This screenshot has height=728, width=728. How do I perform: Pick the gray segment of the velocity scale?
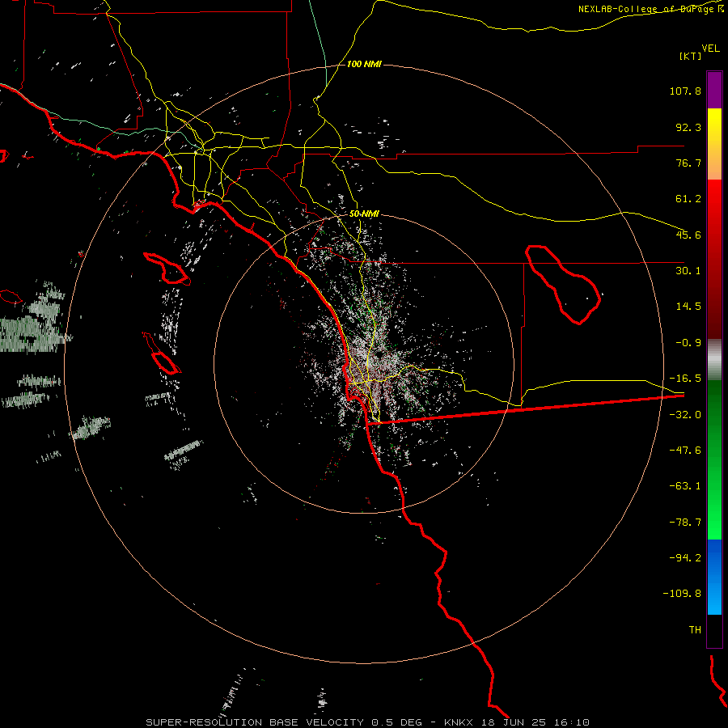pos(714,360)
